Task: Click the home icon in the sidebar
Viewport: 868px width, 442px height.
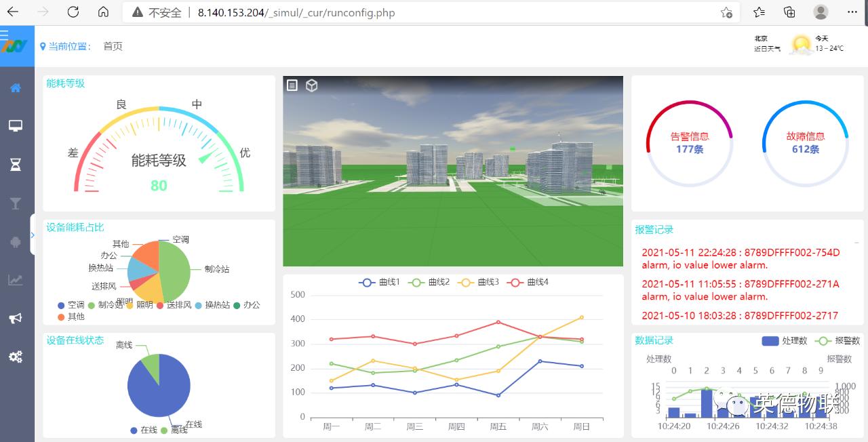Action: click(x=16, y=88)
